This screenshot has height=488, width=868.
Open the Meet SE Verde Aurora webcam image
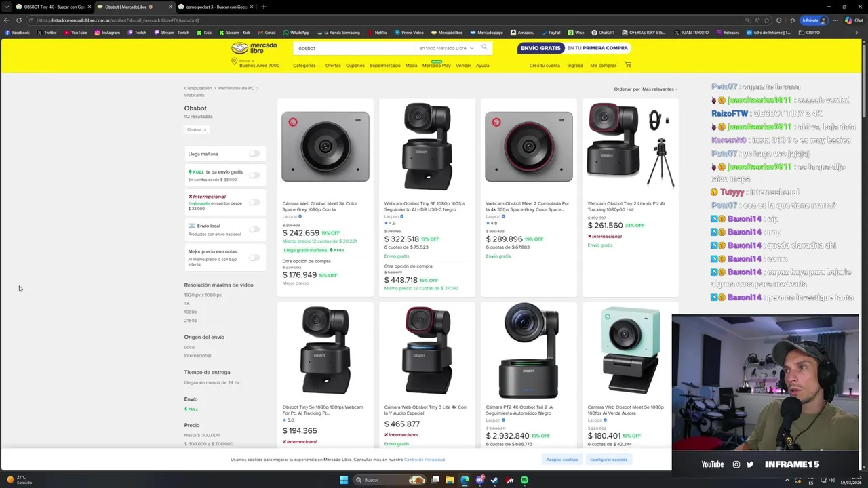point(631,350)
